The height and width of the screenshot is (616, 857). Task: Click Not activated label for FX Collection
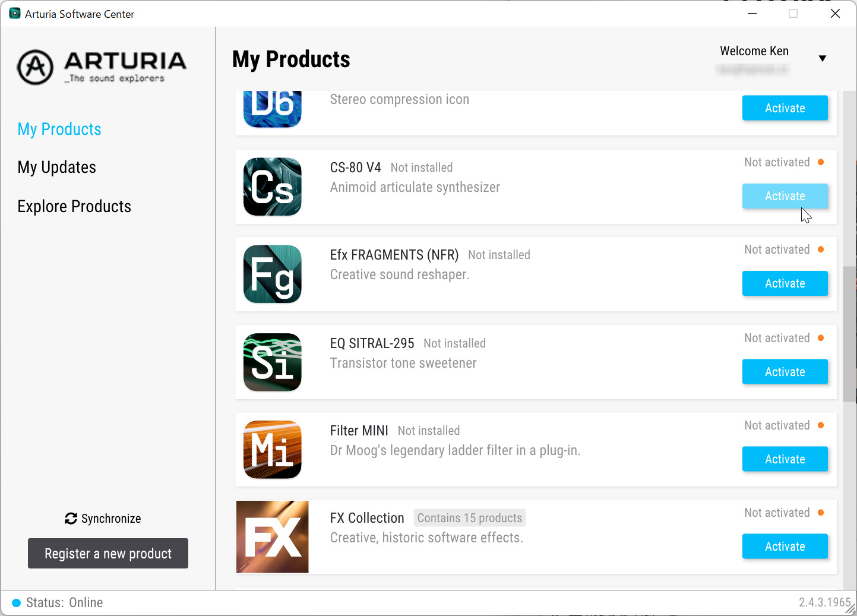(777, 513)
